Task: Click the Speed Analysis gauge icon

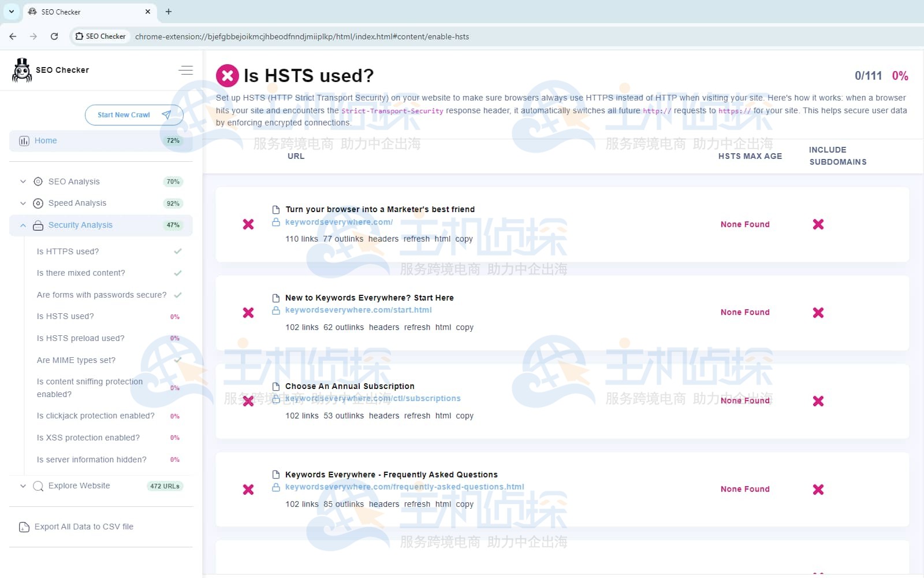Action: click(x=38, y=203)
